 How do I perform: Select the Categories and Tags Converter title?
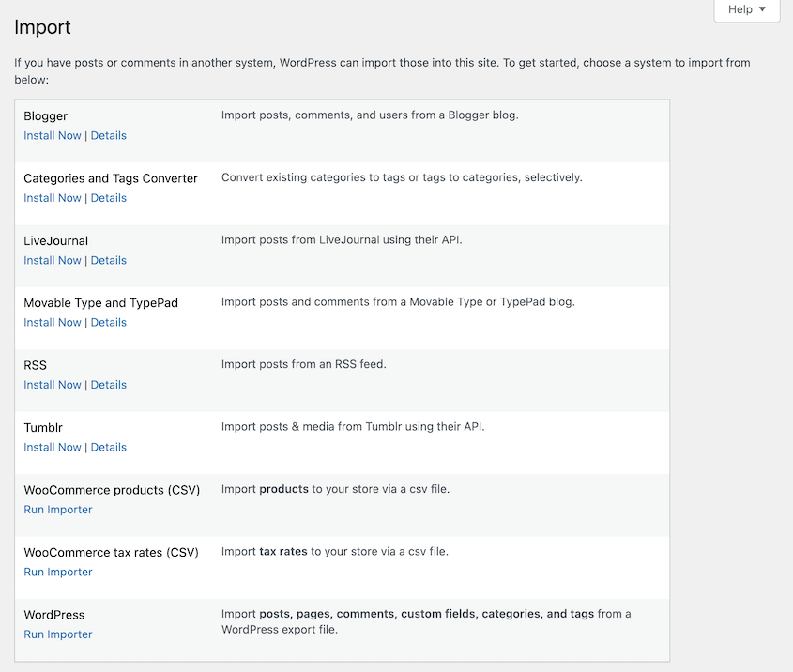point(111,178)
